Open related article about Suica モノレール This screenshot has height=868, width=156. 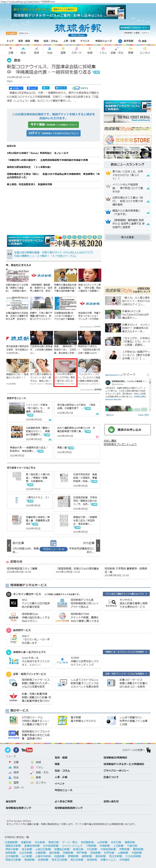[38, 153]
